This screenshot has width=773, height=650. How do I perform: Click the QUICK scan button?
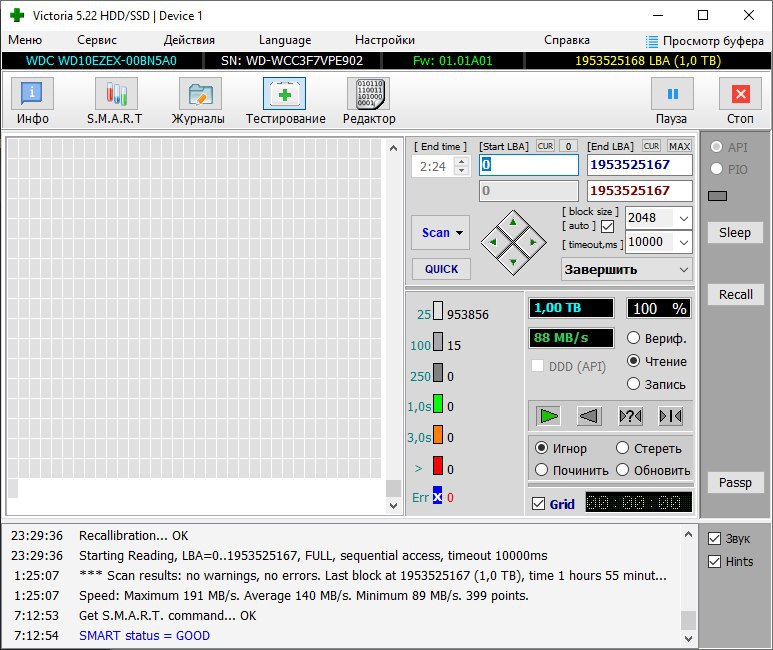(x=441, y=269)
